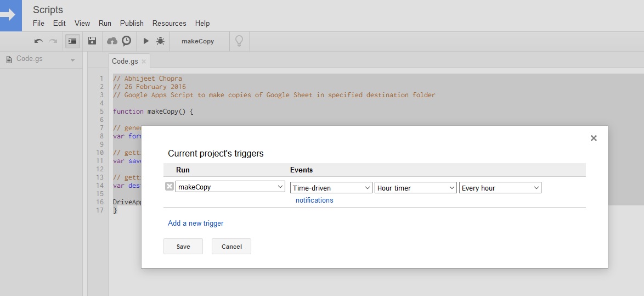
Task: Click the notifications link
Action: (x=314, y=200)
